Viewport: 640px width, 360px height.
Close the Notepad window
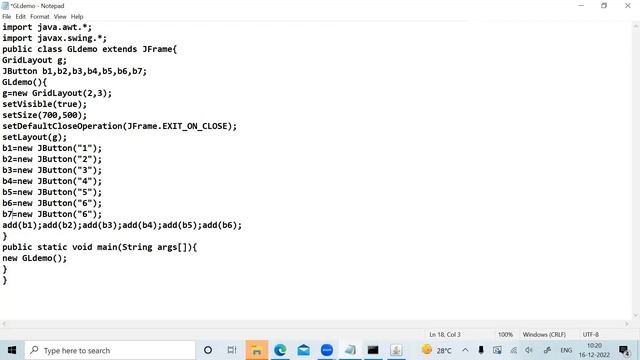point(628,6)
